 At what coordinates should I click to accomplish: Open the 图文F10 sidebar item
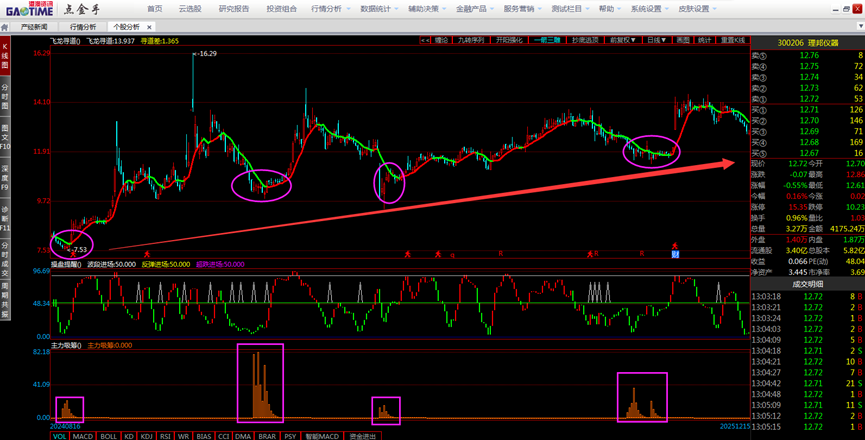tap(5, 136)
